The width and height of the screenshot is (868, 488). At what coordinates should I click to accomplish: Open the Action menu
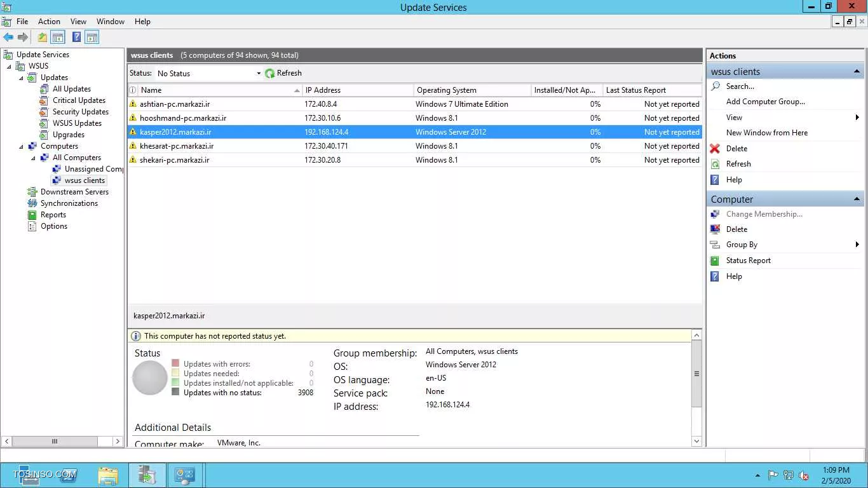pos(49,22)
